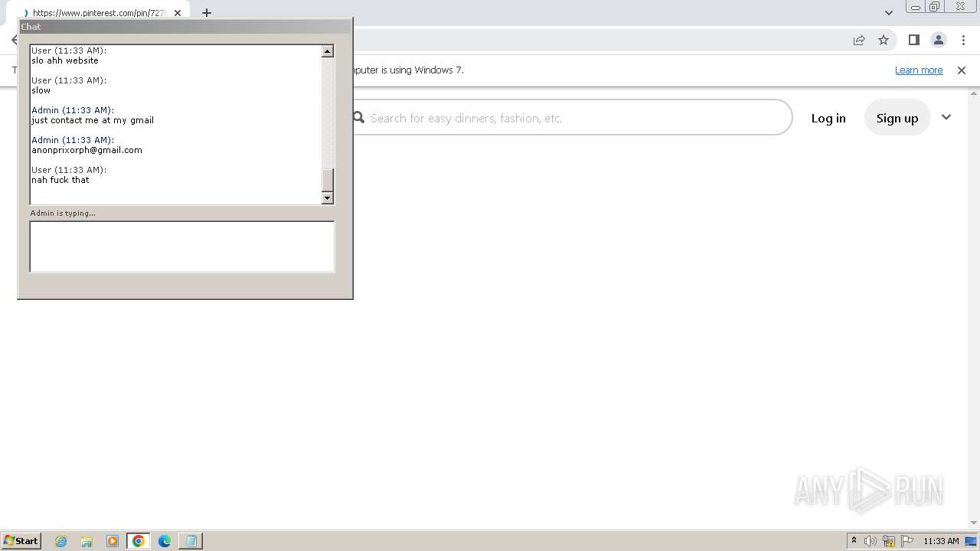Open a new tab with the plus button
980x551 pixels.
(207, 13)
